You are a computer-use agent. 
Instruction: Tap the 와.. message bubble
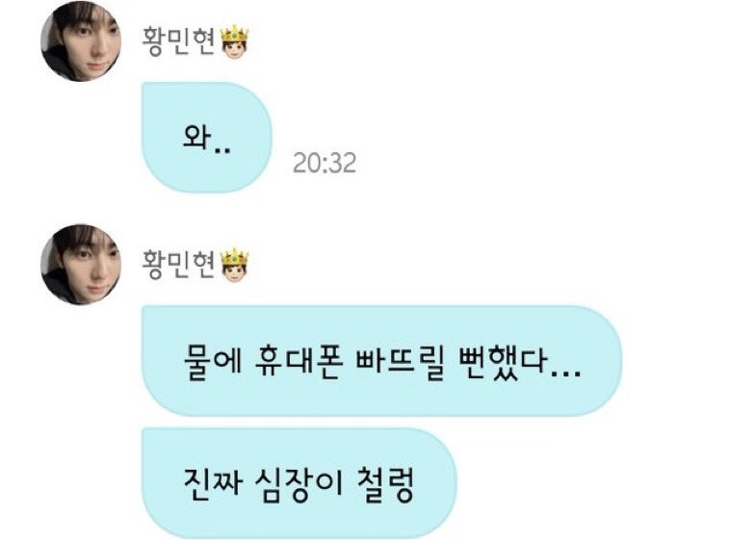point(207,138)
